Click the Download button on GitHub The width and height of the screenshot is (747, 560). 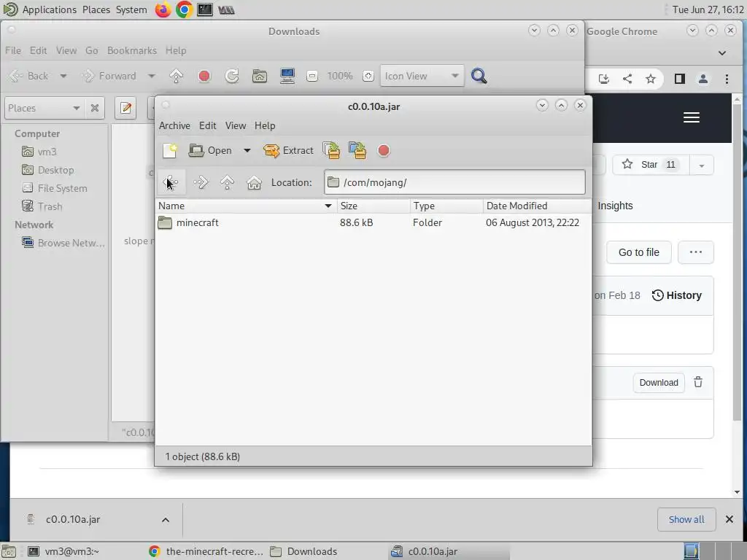[x=659, y=382]
